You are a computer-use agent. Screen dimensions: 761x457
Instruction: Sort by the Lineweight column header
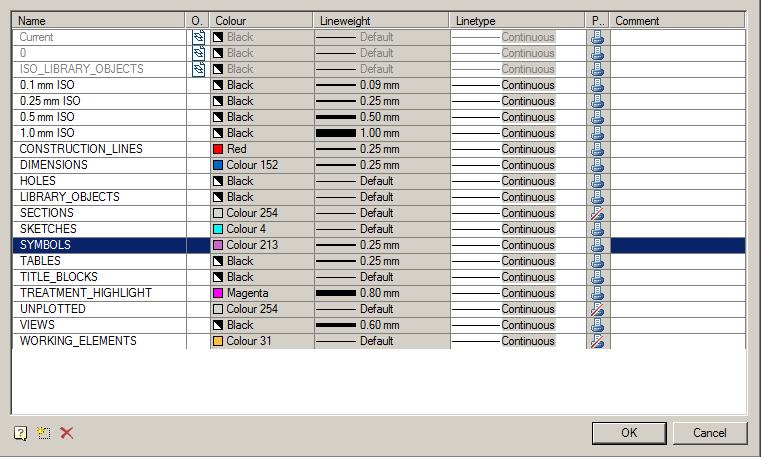381,21
